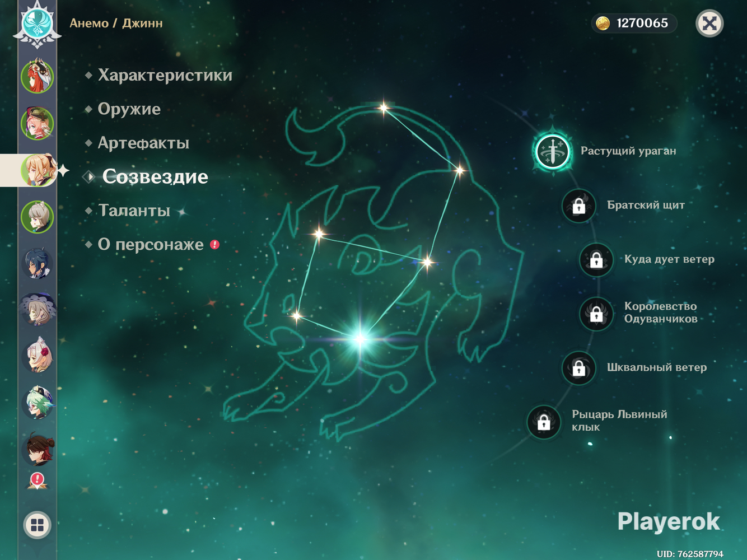Click the Mora balance 1270065
747x560 pixels.
point(642,23)
